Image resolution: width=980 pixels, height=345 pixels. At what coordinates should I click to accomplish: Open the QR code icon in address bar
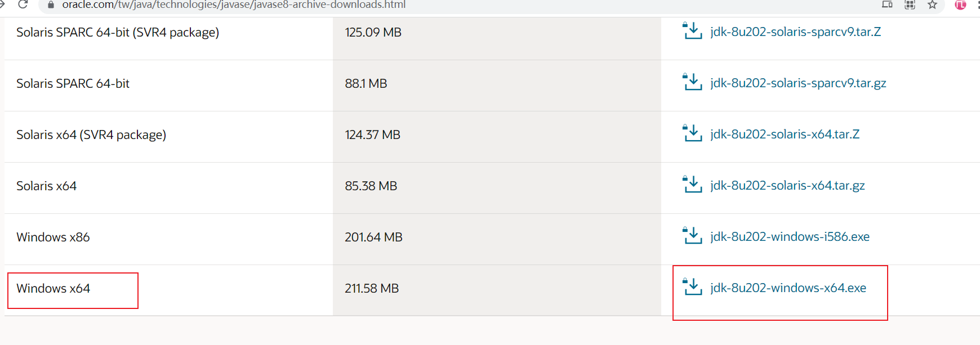tap(910, 5)
